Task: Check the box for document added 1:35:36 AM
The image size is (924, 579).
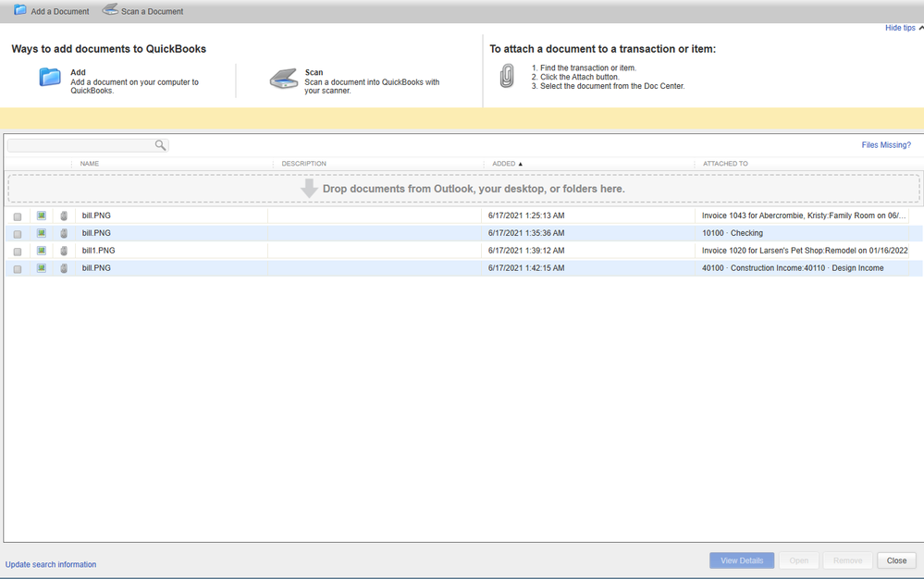Action: 18,234
